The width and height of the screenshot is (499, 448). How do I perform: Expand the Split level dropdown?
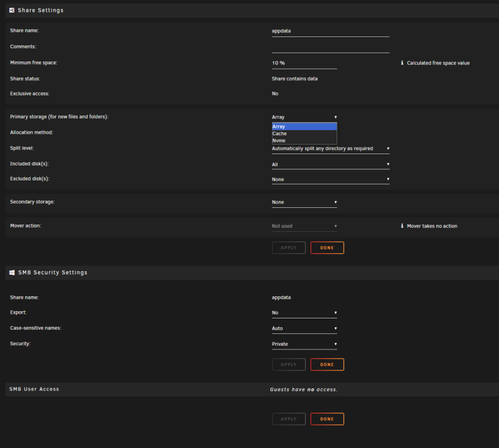(331, 149)
